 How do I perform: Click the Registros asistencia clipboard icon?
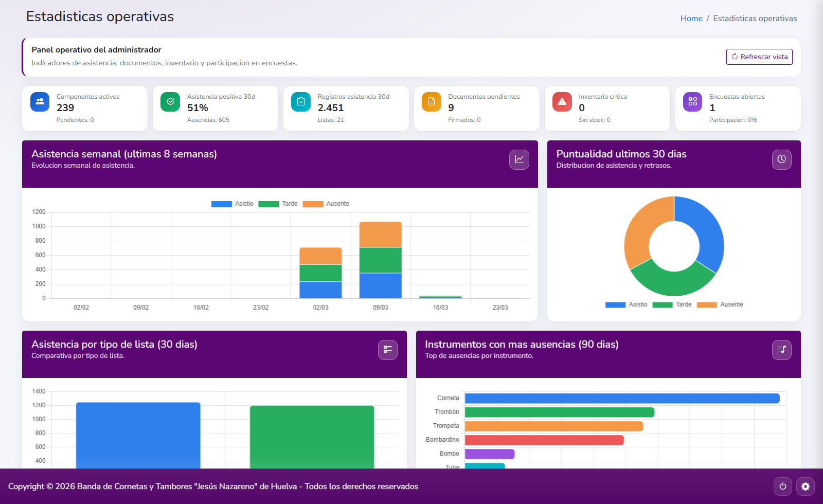click(301, 102)
